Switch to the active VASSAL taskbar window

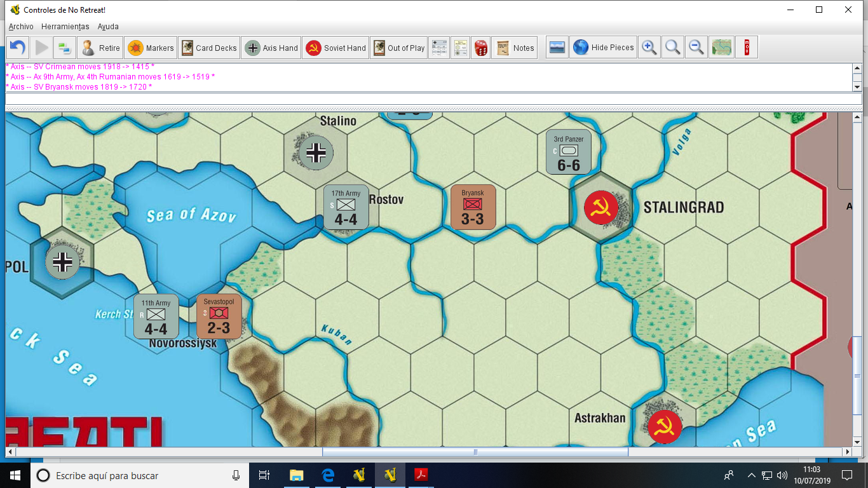(x=390, y=475)
